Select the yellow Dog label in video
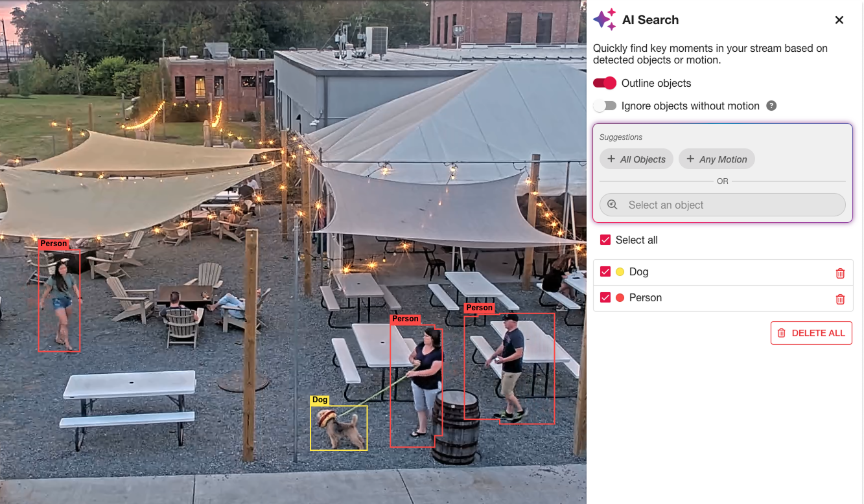864x504 pixels. tap(320, 400)
